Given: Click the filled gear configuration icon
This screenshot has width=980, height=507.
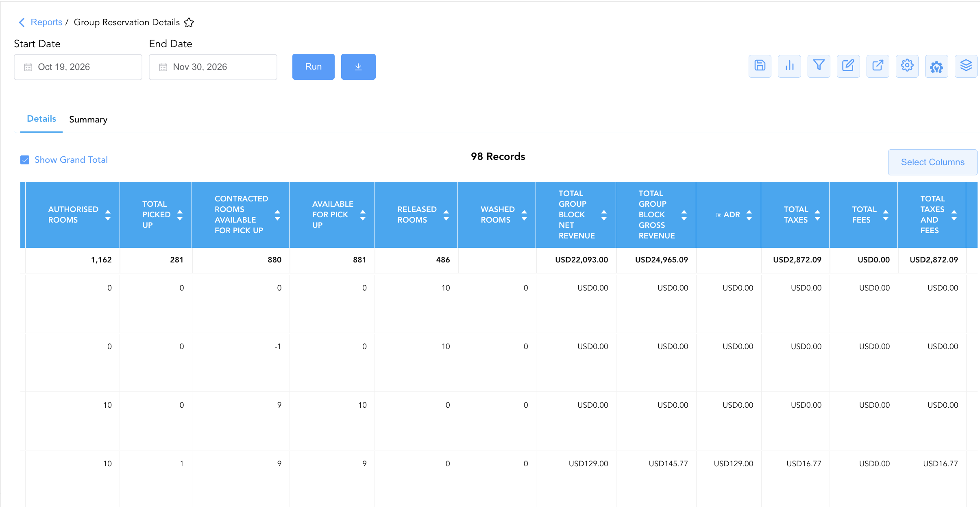Looking at the screenshot, I should [x=936, y=66].
